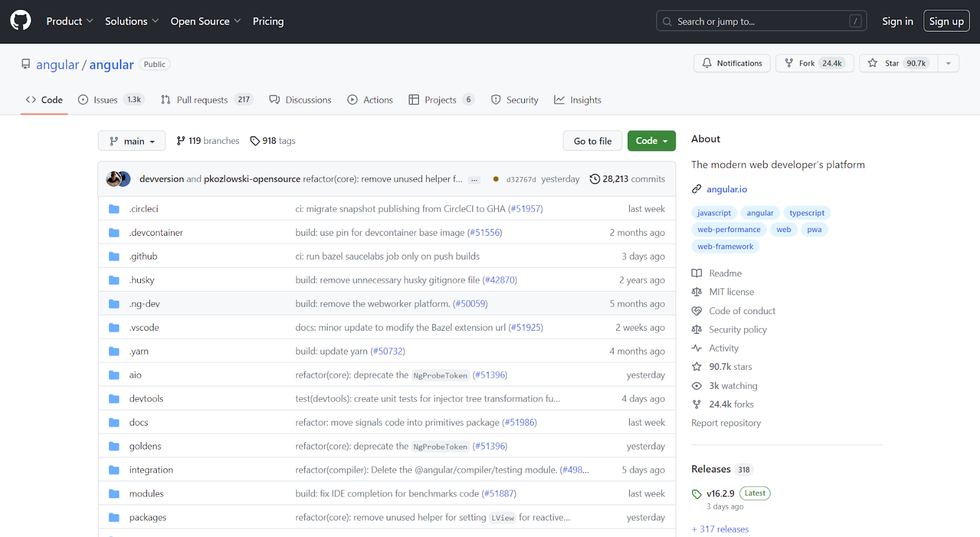Click the modules folder icon

[x=114, y=494]
